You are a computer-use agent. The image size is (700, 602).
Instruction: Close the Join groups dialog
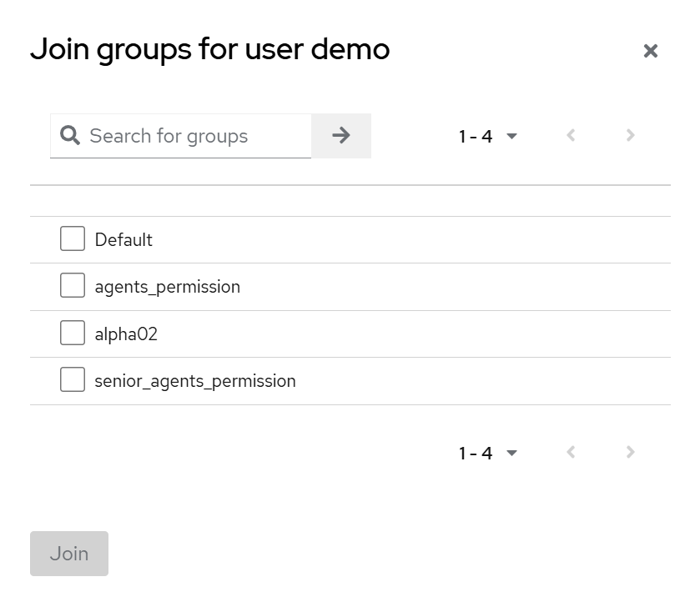[x=651, y=51]
